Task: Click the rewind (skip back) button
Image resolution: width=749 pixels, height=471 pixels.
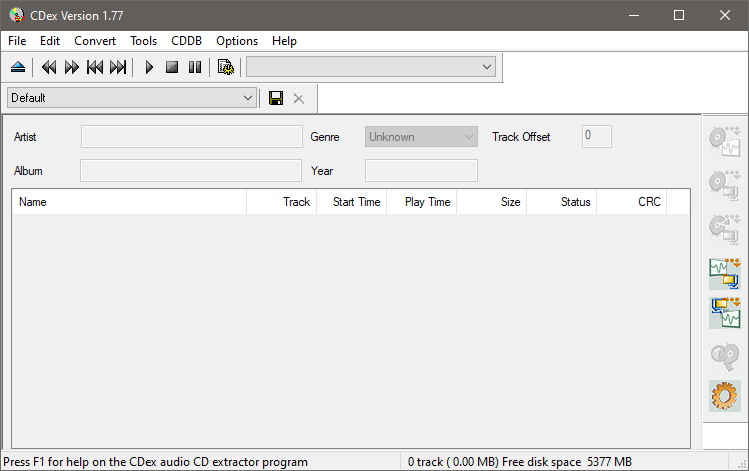Action: [49, 67]
